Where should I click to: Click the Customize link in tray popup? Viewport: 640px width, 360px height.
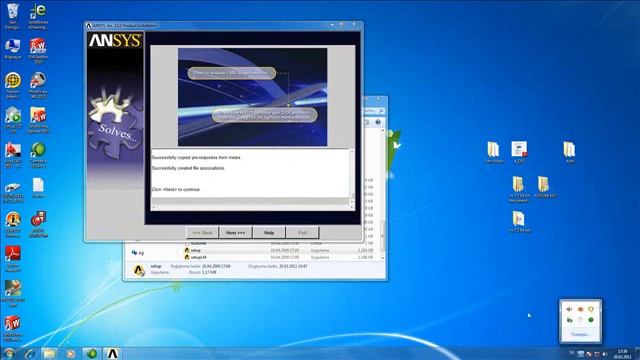pyautogui.click(x=580, y=334)
